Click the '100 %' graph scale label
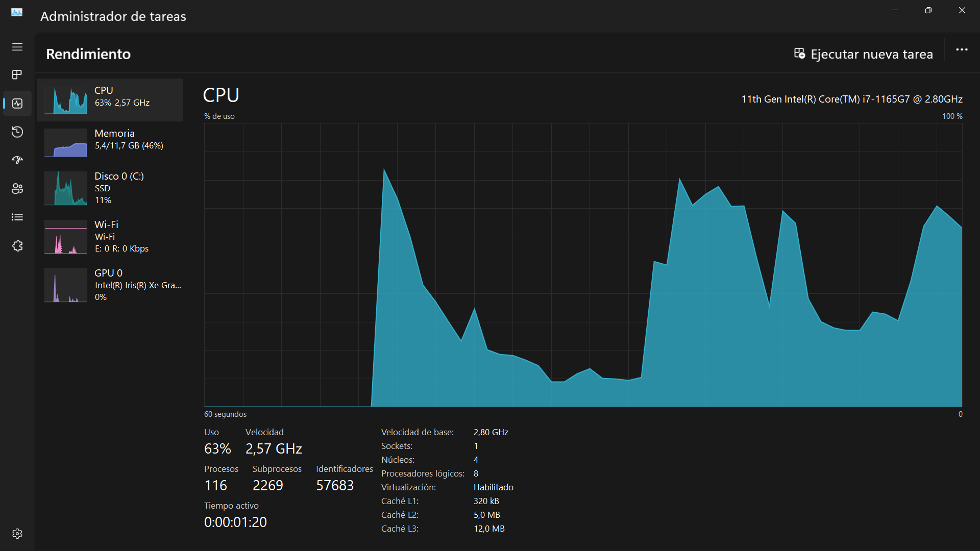The width and height of the screenshot is (980, 551). tap(952, 116)
